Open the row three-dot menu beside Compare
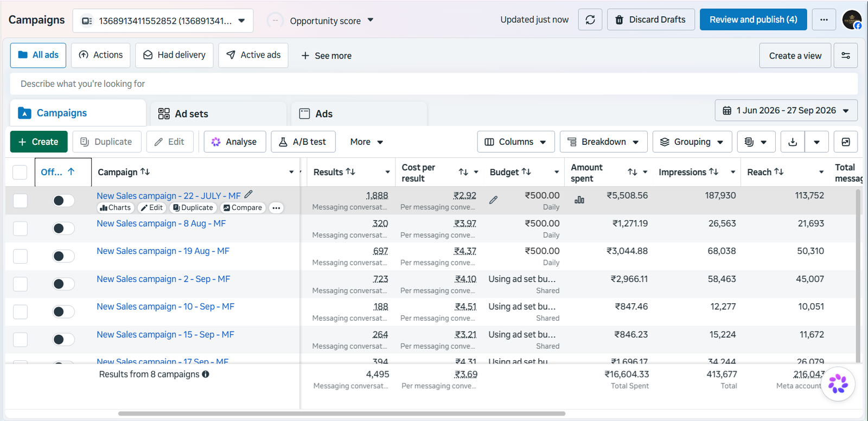 [x=276, y=208]
